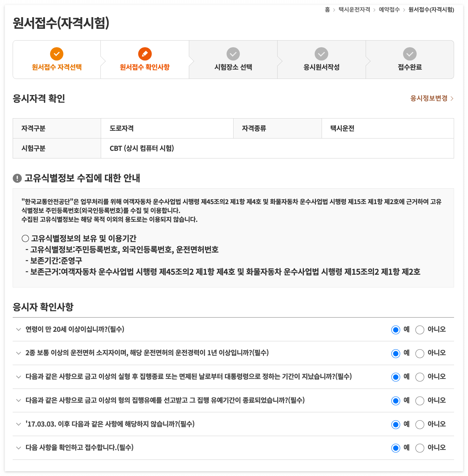Expand the 2종 보통 이상의 운전면허 row chevron

pyautogui.click(x=18, y=353)
